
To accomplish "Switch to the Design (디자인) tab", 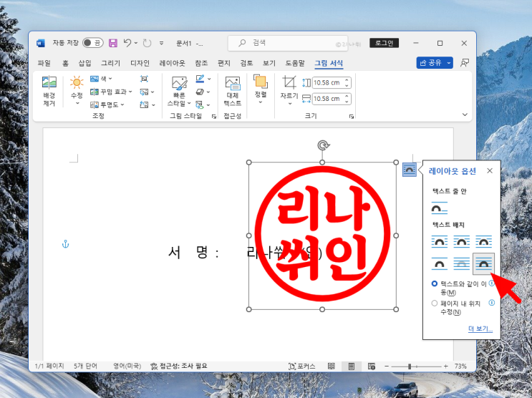I will pos(140,63).
